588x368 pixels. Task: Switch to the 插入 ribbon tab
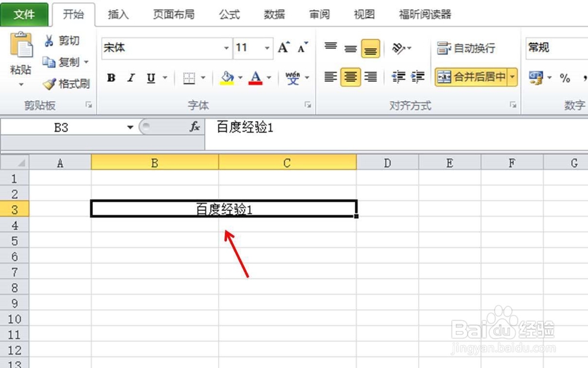[x=117, y=14]
